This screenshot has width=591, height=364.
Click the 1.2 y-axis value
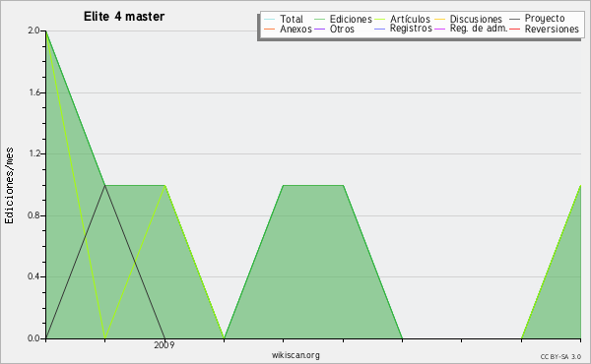34,153
